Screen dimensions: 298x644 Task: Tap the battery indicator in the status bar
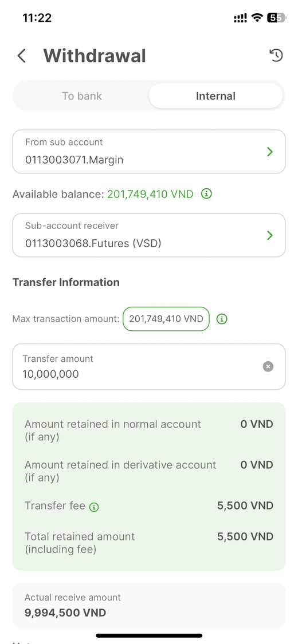coord(277,18)
